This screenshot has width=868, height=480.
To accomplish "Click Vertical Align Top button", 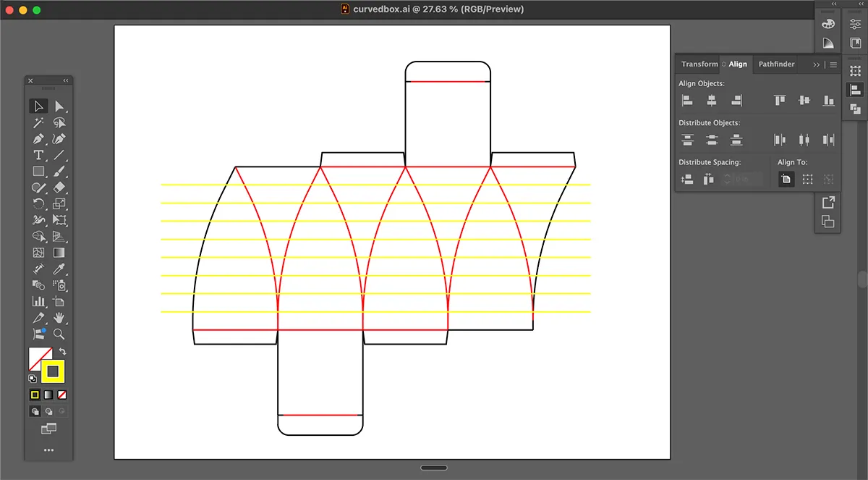I will 779,101.
